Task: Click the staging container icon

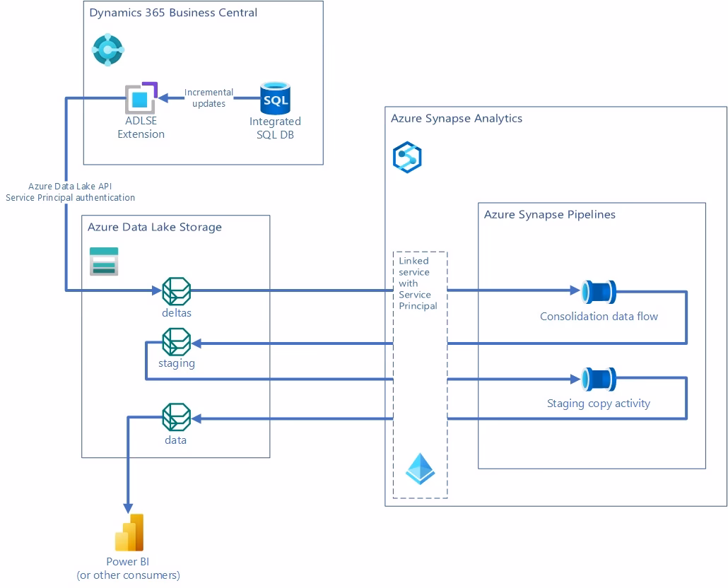Action: tap(175, 343)
